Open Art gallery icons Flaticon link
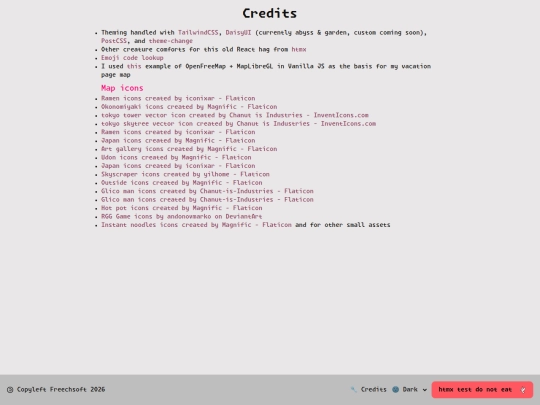The image size is (540, 405). click(x=189, y=149)
